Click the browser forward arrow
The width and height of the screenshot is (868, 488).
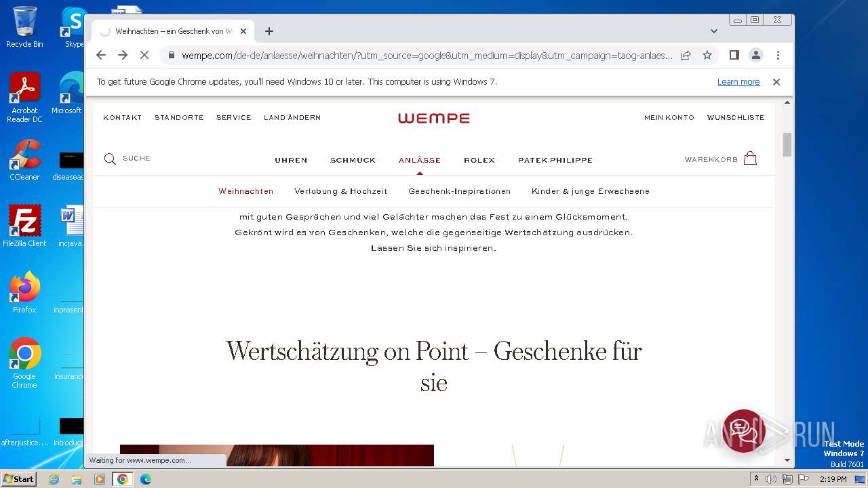[x=123, y=55]
